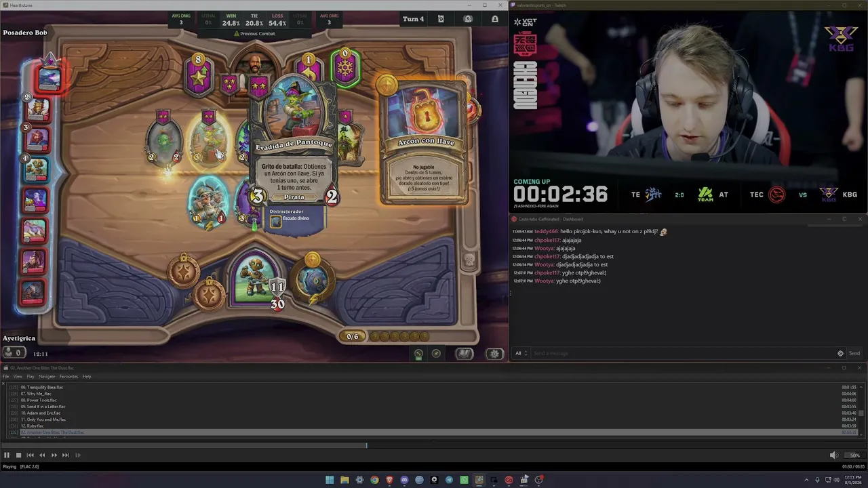Show hidden system tray icons

pyautogui.click(x=806, y=480)
